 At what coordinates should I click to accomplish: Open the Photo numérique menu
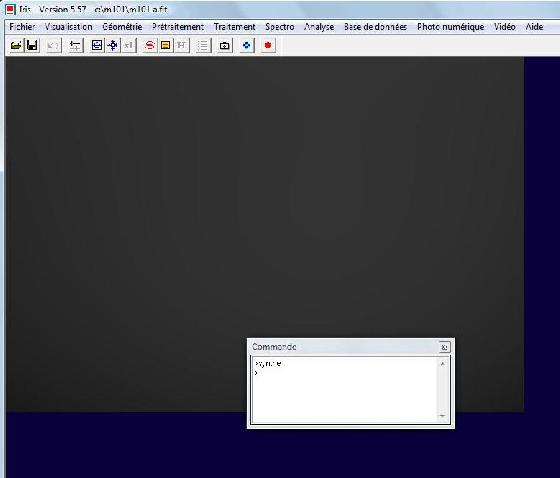pyautogui.click(x=450, y=27)
